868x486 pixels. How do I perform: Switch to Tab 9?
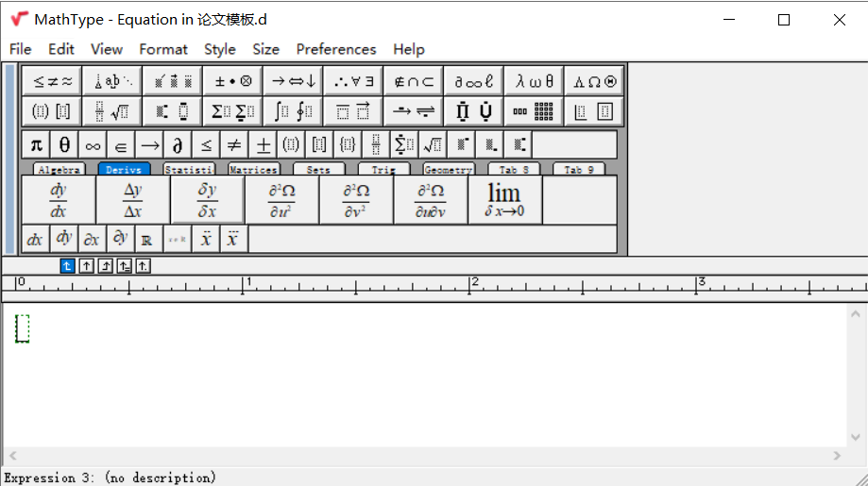coord(579,169)
